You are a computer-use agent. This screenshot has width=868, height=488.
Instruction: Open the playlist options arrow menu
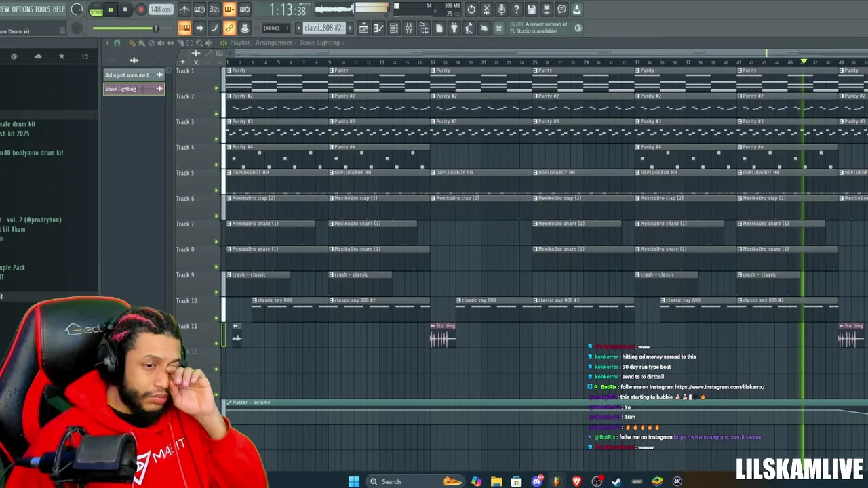pos(108,43)
